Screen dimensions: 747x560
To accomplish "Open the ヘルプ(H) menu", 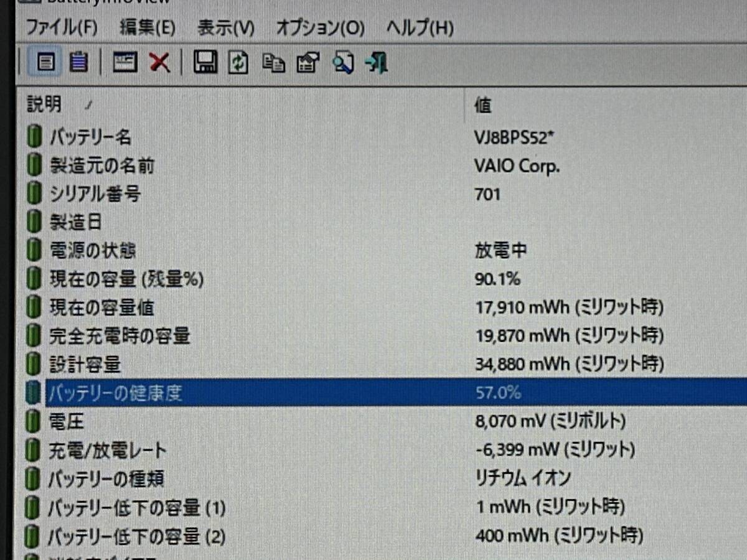I will point(420,27).
